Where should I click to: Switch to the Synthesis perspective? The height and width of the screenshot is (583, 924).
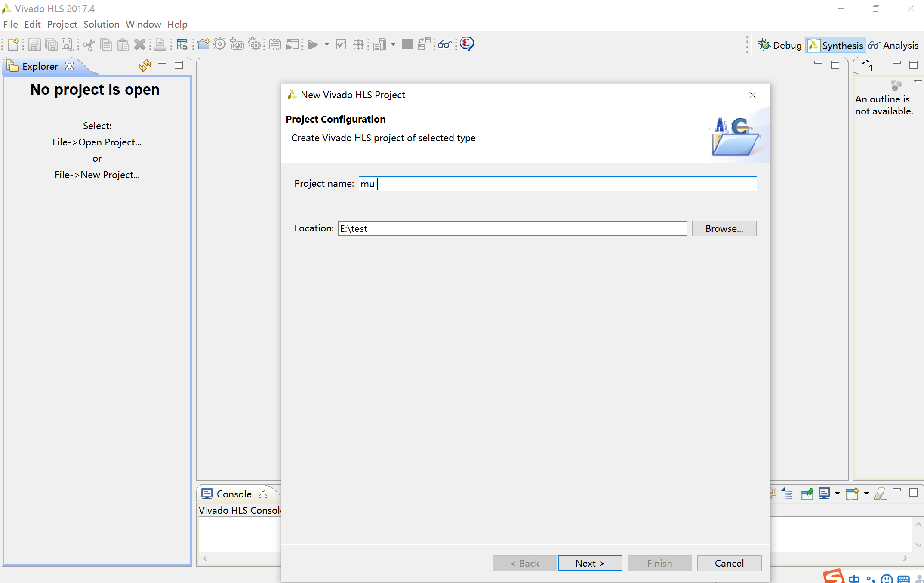[835, 45]
